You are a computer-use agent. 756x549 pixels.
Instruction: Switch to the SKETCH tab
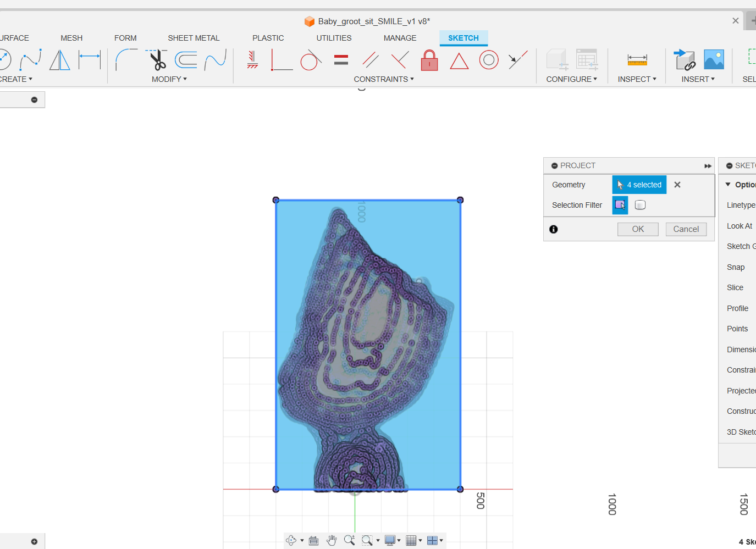pos(463,38)
